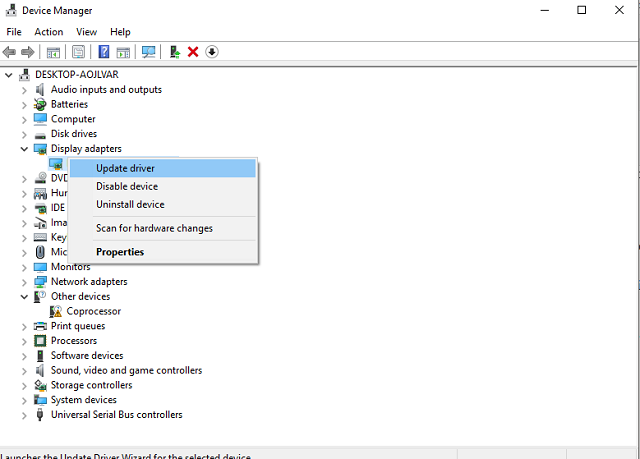640x459 pixels.
Task: Open Properties from the context menu
Action: pos(163,252)
